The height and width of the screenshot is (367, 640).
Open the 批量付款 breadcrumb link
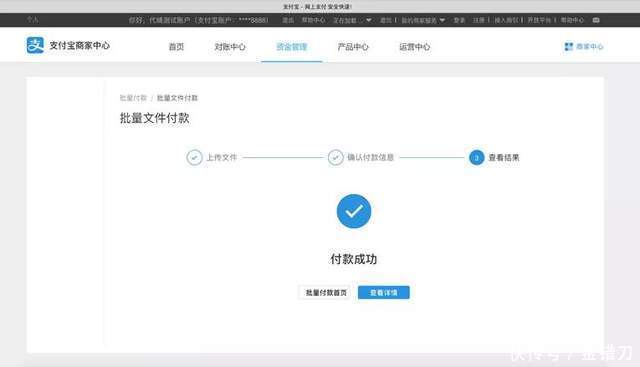pyautogui.click(x=133, y=98)
